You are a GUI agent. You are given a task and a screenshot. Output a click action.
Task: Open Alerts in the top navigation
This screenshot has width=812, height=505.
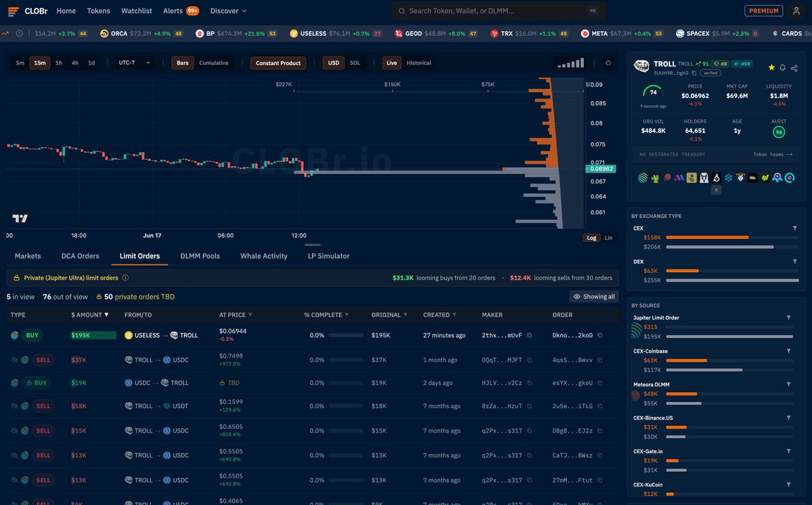point(181,11)
